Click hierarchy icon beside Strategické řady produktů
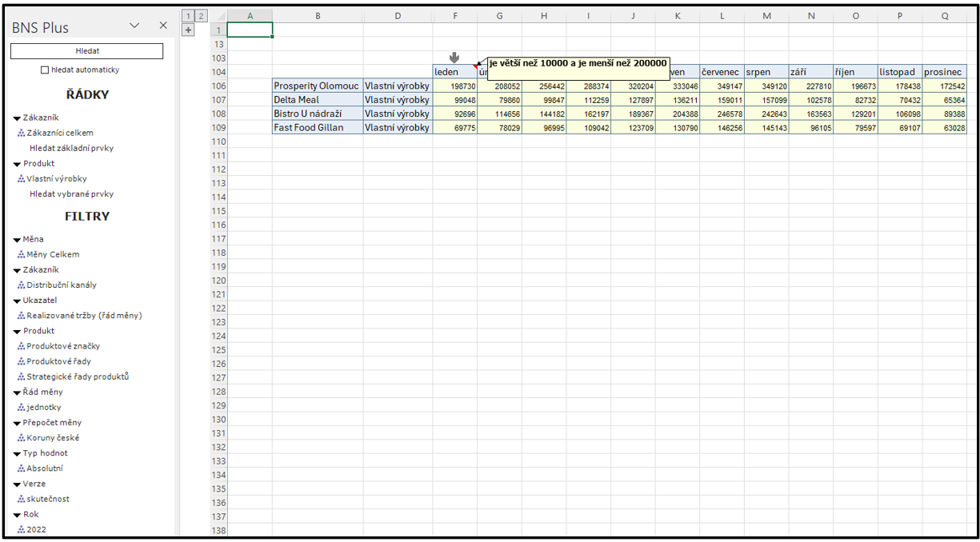 pos(21,377)
